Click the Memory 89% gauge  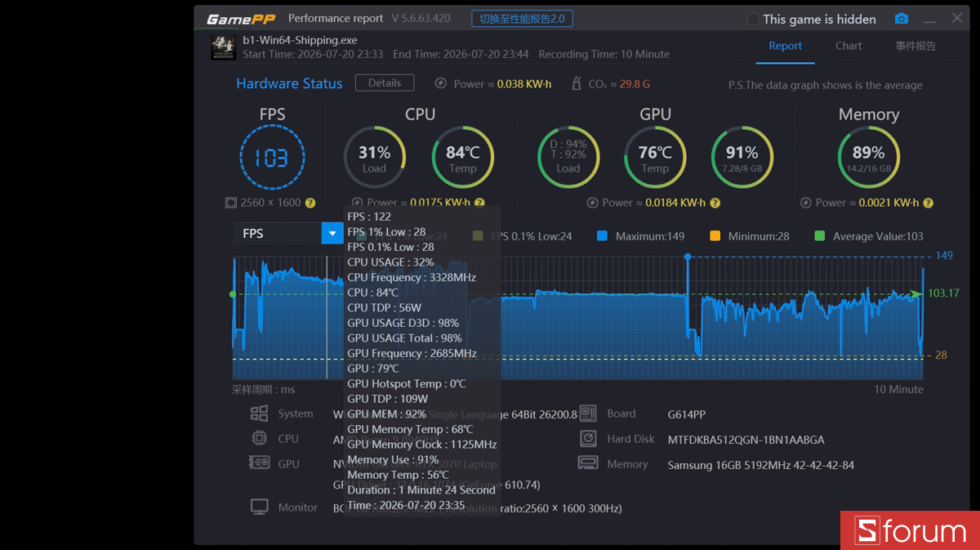point(869,157)
